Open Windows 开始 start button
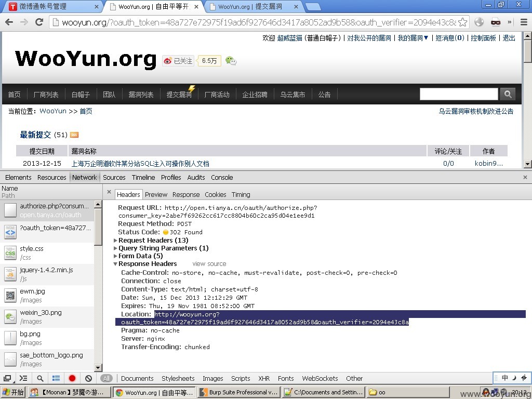The width and height of the screenshot is (532, 399). click(x=13, y=392)
